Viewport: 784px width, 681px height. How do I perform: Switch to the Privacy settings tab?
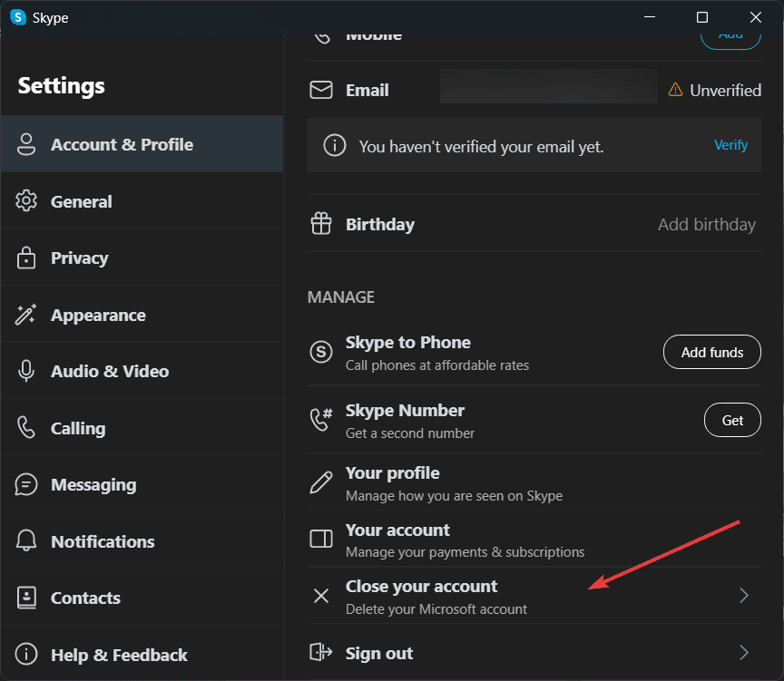(x=79, y=258)
